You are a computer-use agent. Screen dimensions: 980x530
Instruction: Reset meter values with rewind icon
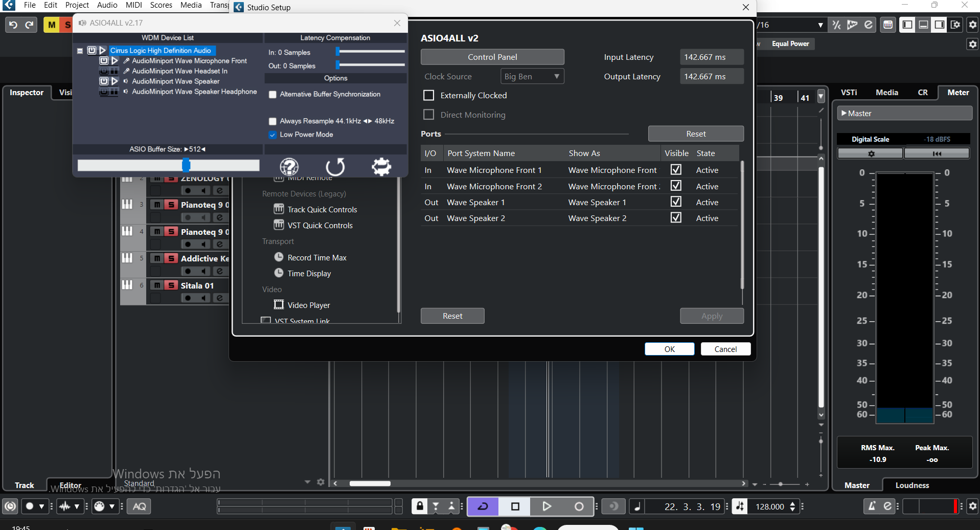pyautogui.click(x=937, y=153)
